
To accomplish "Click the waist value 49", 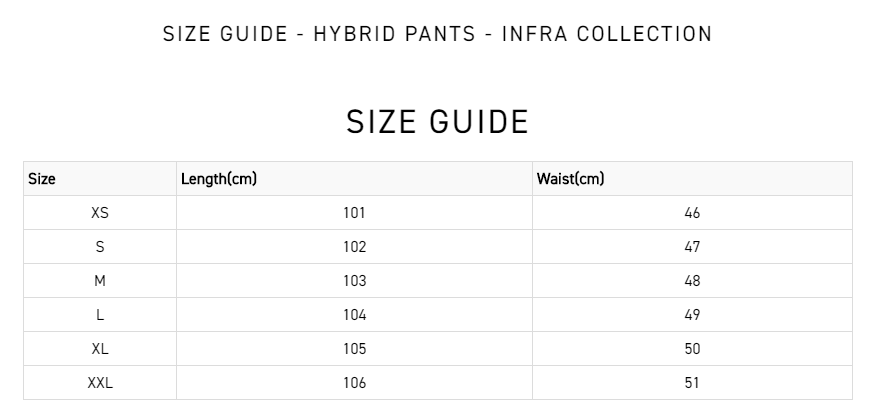I will click(692, 315).
